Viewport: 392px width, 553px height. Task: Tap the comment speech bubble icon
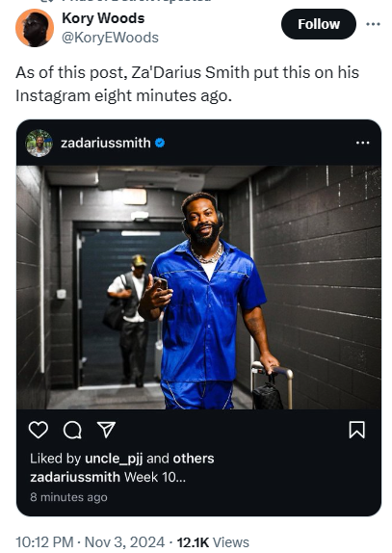click(x=72, y=430)
